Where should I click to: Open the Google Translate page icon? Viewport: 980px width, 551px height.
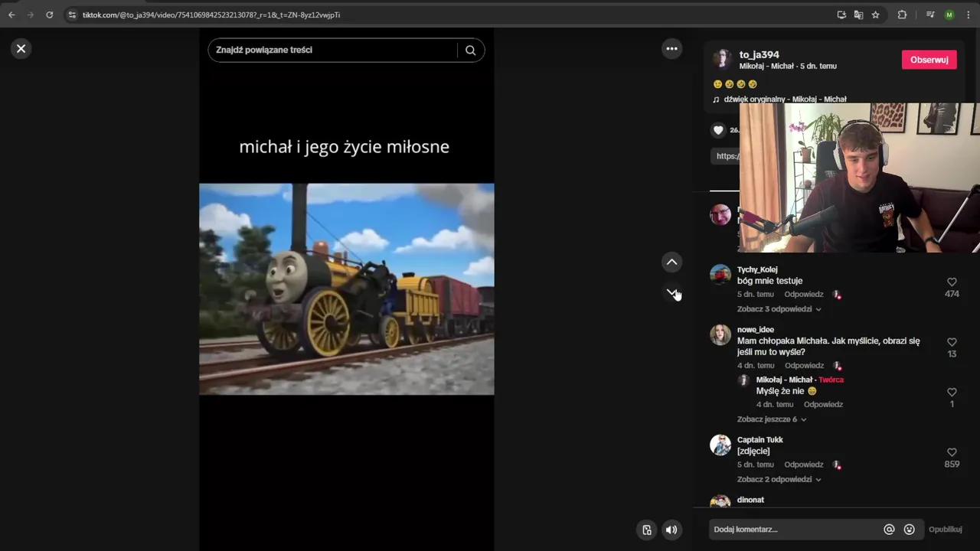click(x=858, y=15)
